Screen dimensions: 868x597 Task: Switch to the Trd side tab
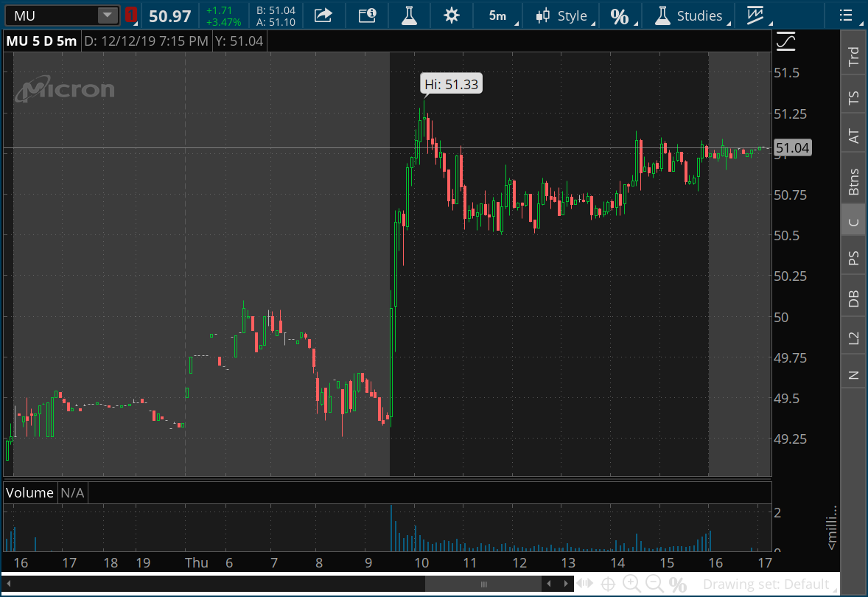(853, 57)
